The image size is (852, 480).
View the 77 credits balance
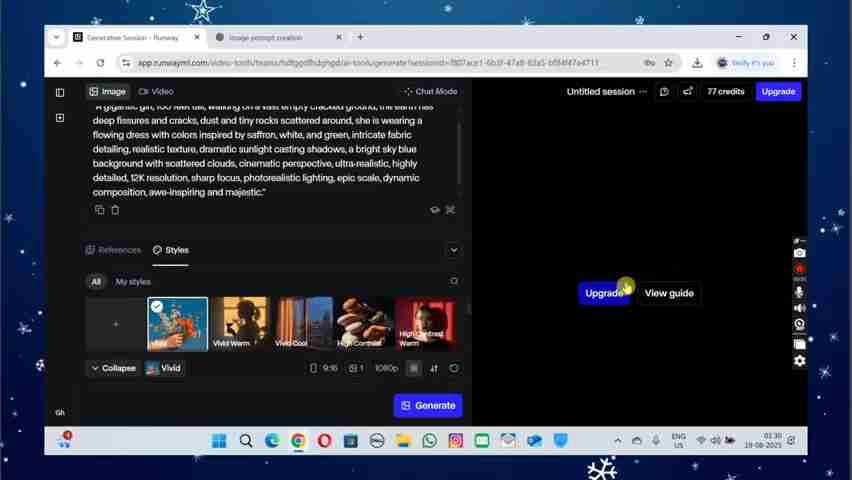725,91
